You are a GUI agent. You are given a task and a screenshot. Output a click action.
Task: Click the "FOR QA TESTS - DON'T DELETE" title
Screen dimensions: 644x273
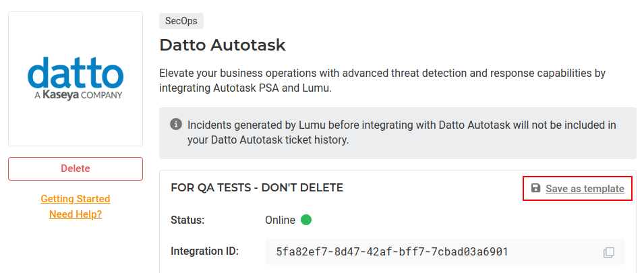coord(257,187)
